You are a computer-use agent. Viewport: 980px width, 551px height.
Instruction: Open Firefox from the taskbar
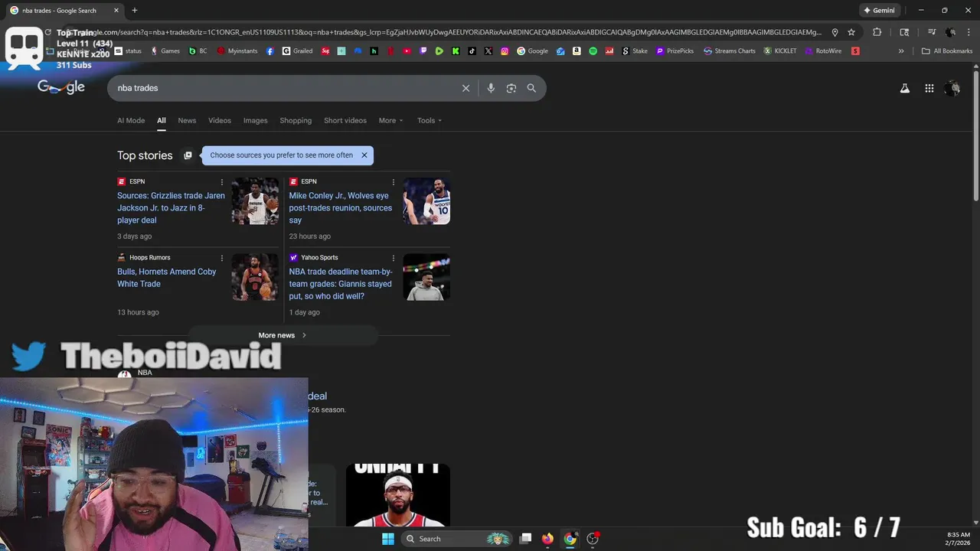pos(547,539)
